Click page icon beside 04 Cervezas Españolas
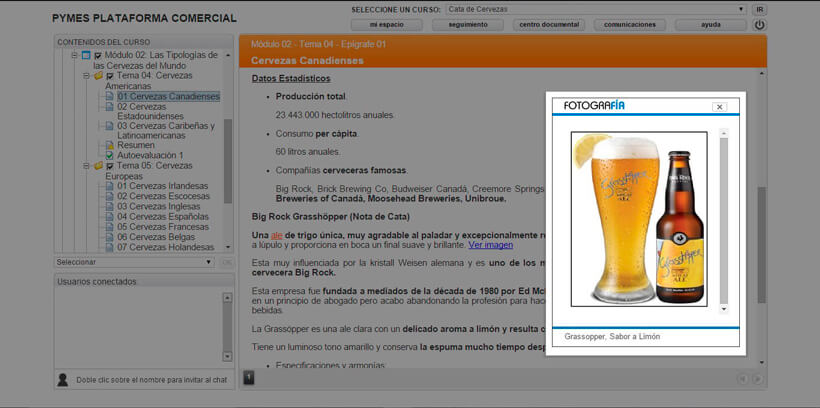This screenshot has height=408, width=820. [x=109, y=217]
